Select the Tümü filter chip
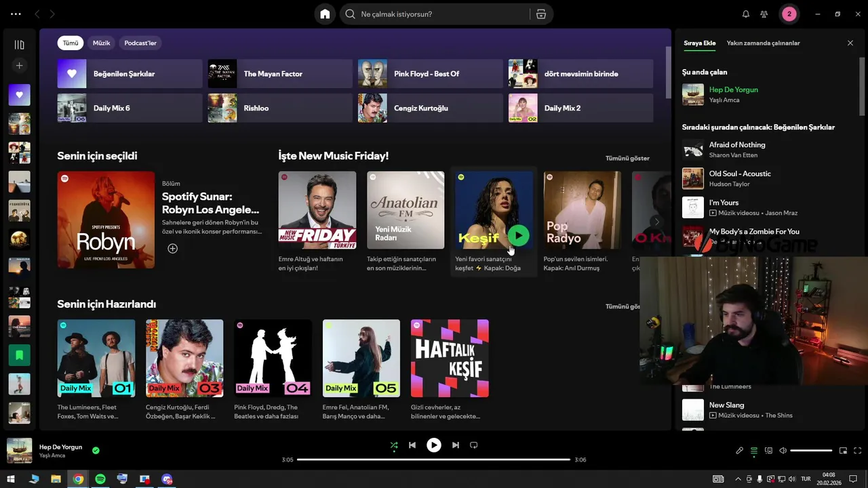 tap(71, 43)
